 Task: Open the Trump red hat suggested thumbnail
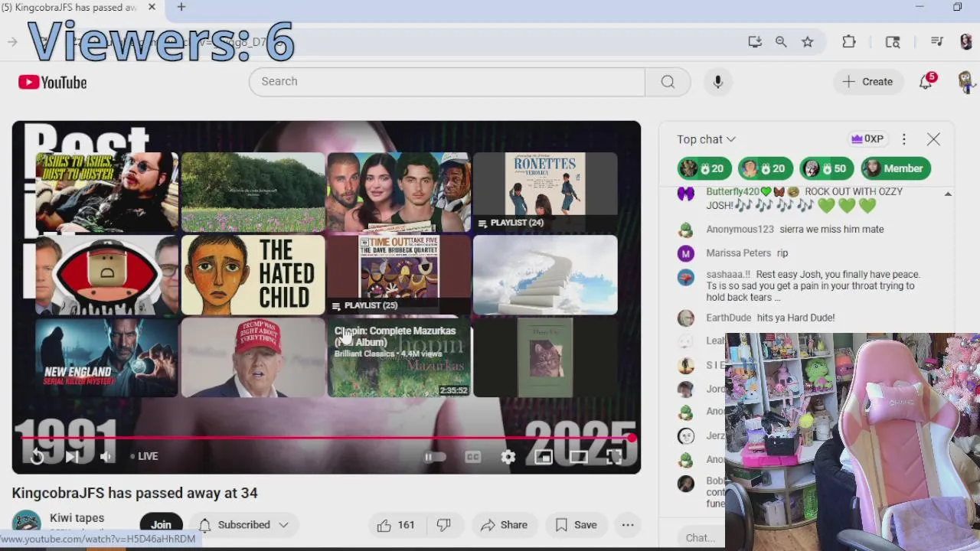(253, 358)
